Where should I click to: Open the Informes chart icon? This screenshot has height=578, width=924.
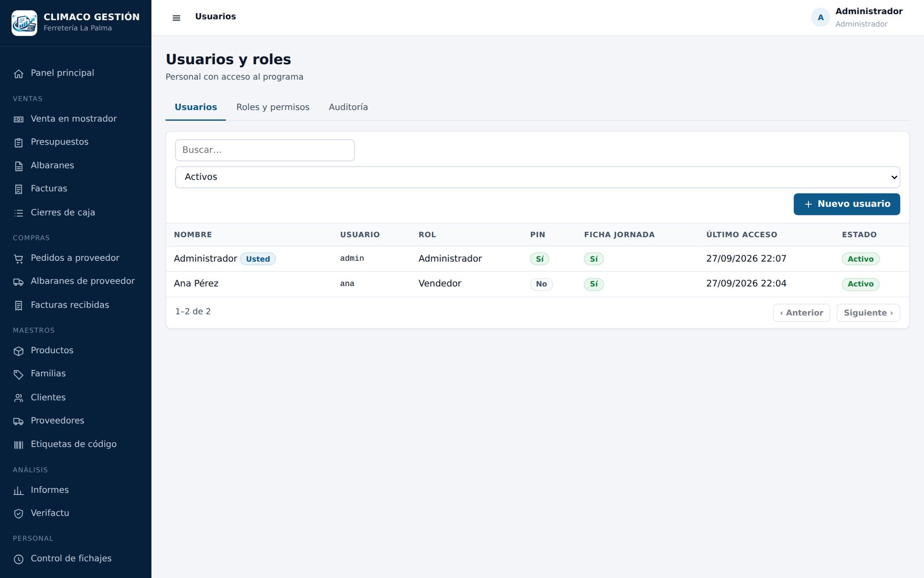18,490
